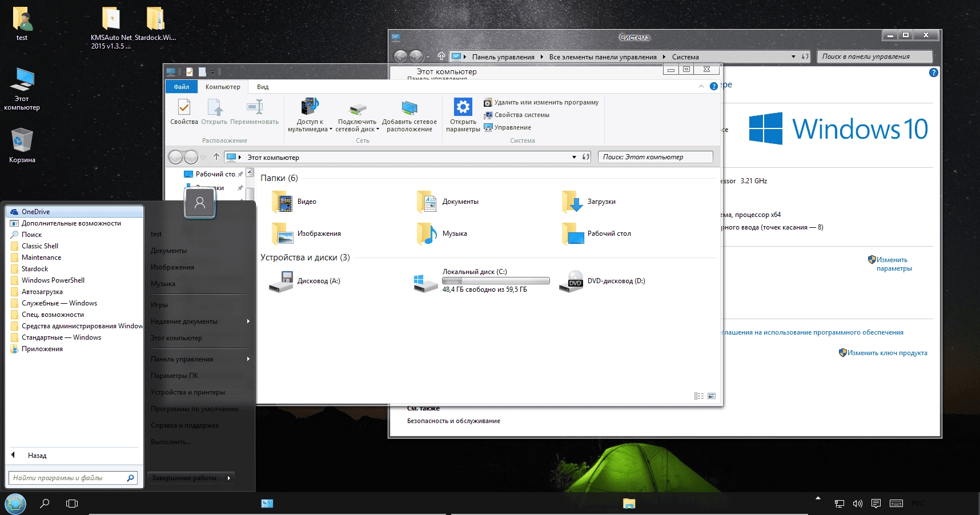Screen dimensions: 980x515
Task: Click the map network drive icon
Action: click(x=358, y=107)
